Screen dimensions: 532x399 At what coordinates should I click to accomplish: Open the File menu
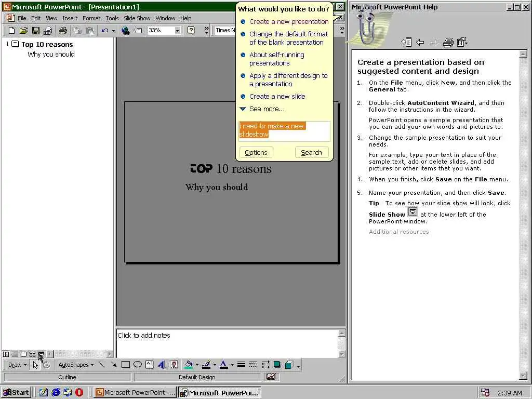(x=22, y=18)
